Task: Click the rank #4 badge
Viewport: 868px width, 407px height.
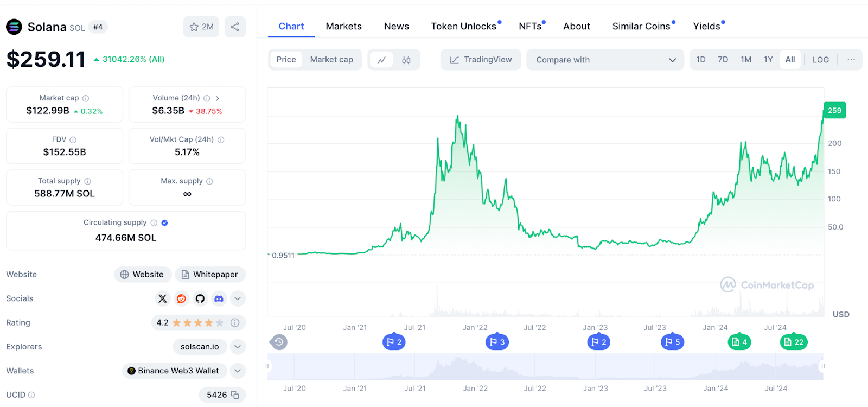Action: pyautogui.click(x=98, y=27)
